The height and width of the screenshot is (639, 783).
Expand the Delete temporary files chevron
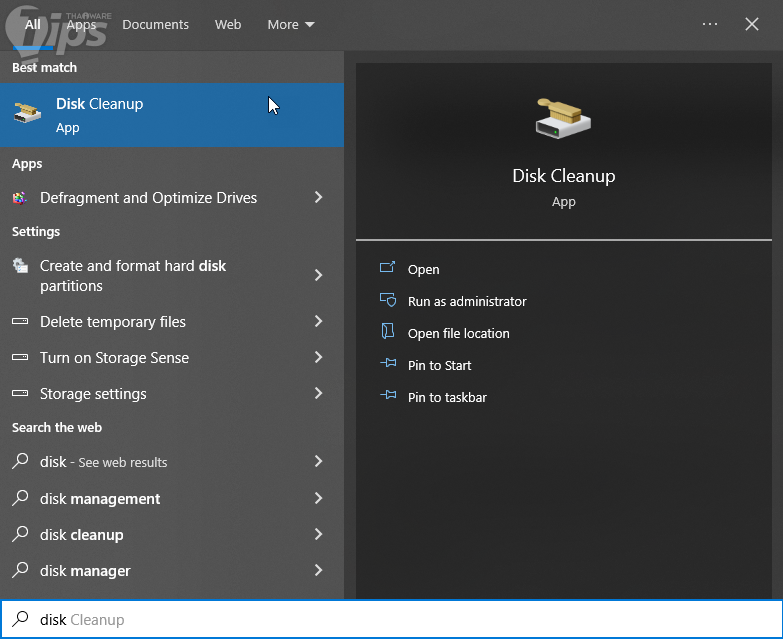click(x=318, y=322)
